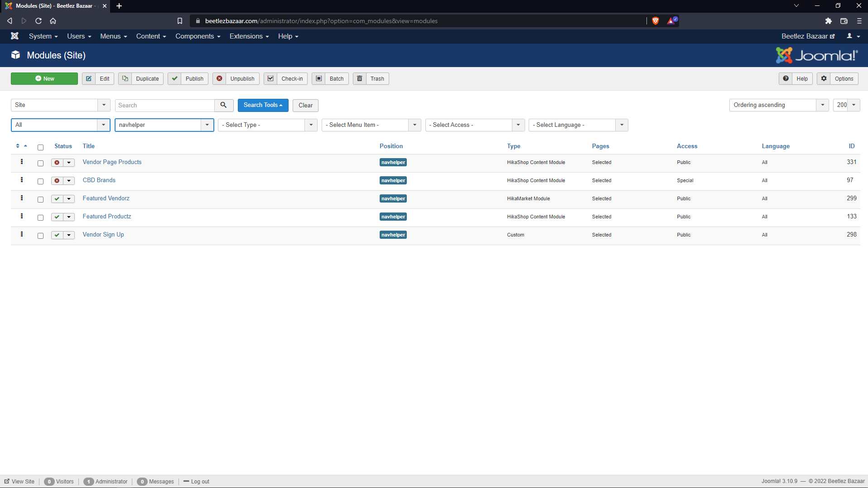Open browser extensions puzzle icon

coord(829,21)
